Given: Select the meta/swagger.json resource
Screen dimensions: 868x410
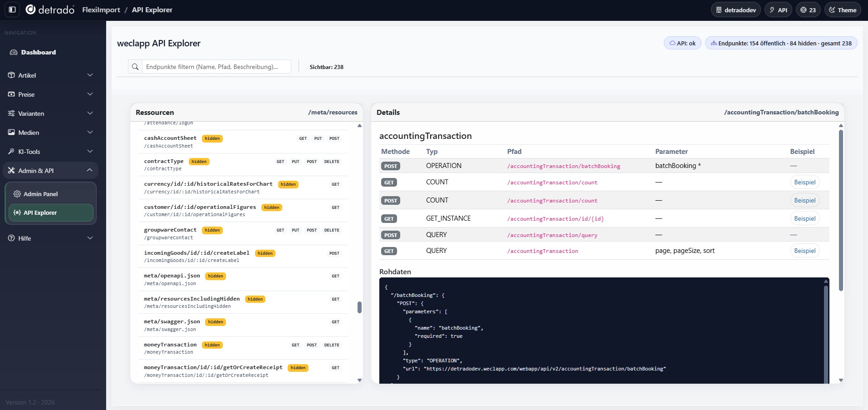Looking at the screenshot, I should click(x=243, y=325).
